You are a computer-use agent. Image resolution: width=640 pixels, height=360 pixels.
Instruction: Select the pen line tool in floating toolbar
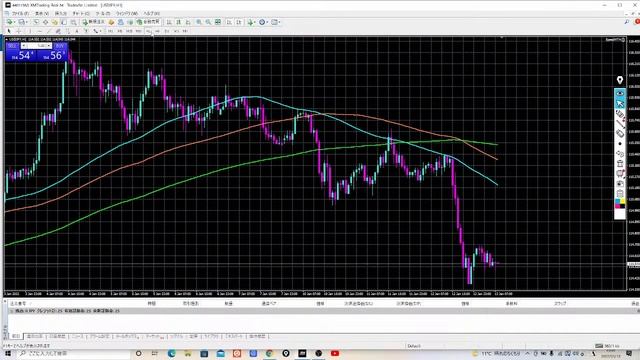620,124
